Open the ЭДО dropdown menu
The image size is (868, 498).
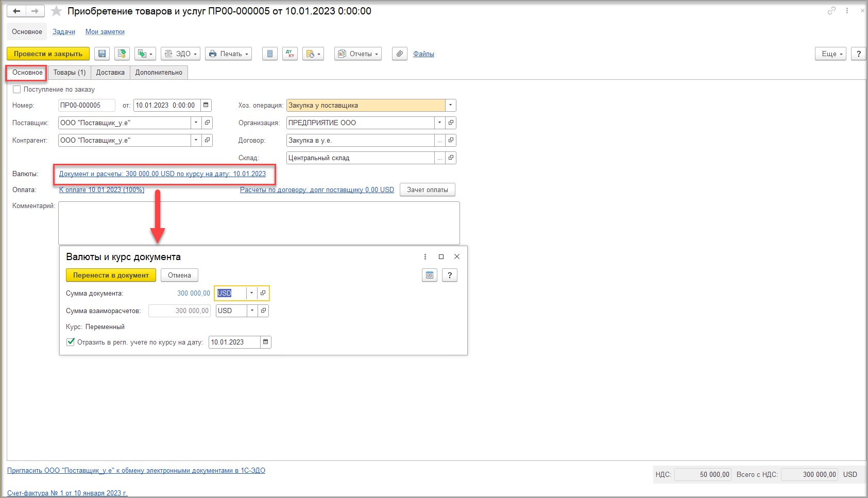click(180, 54)
